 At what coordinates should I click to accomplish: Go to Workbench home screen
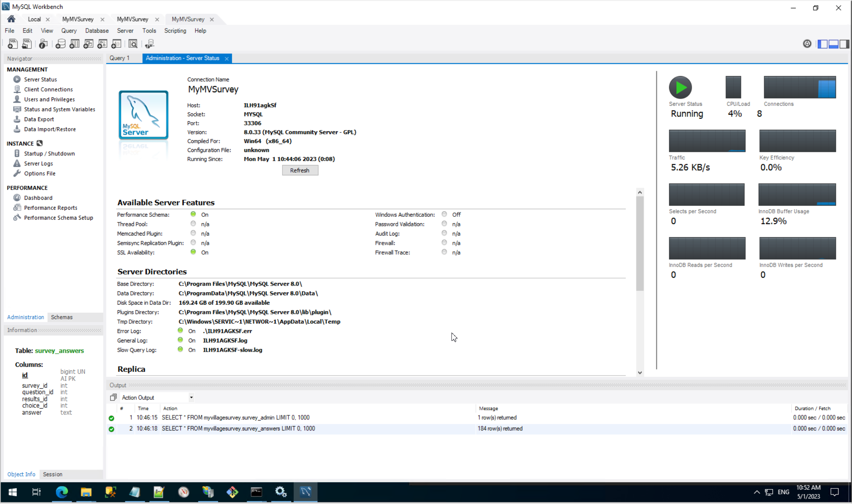tap(11, 19)
